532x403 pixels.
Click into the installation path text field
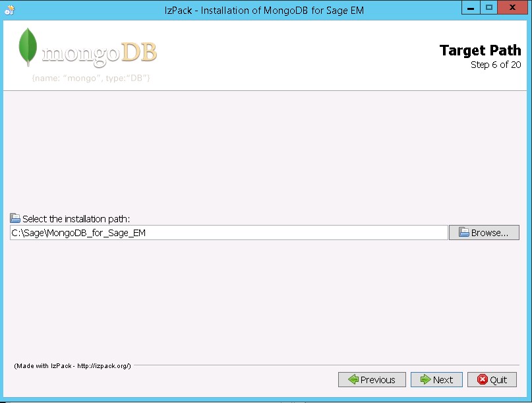(229, 233)
